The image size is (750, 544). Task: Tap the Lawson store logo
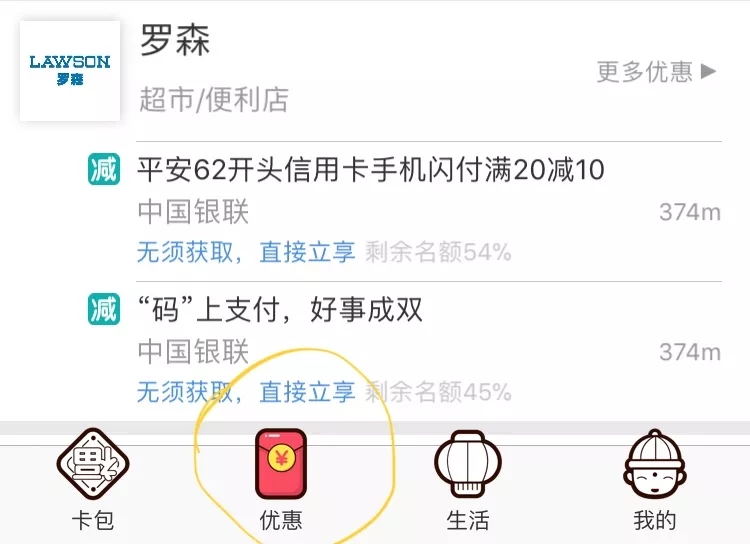70,70
